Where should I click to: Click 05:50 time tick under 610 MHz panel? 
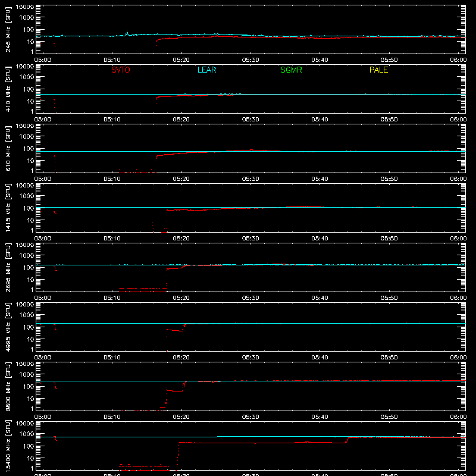[x=389, y=179]
